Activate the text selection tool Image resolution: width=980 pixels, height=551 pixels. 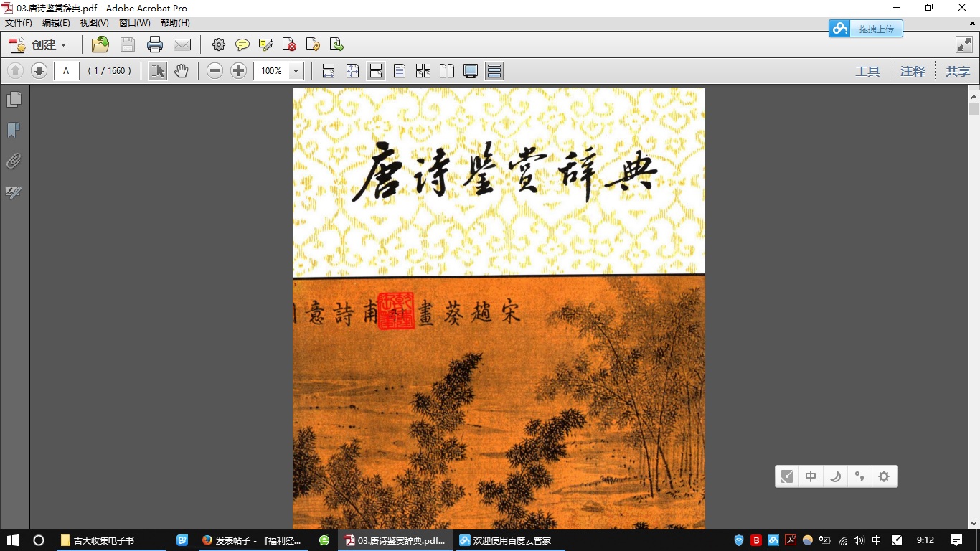[x=158, y=71]
